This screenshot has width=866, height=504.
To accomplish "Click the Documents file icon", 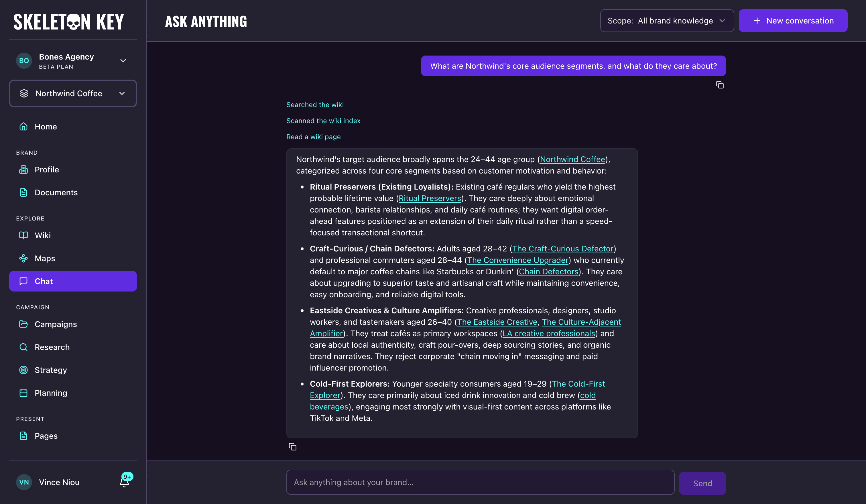I will [23, 192].
